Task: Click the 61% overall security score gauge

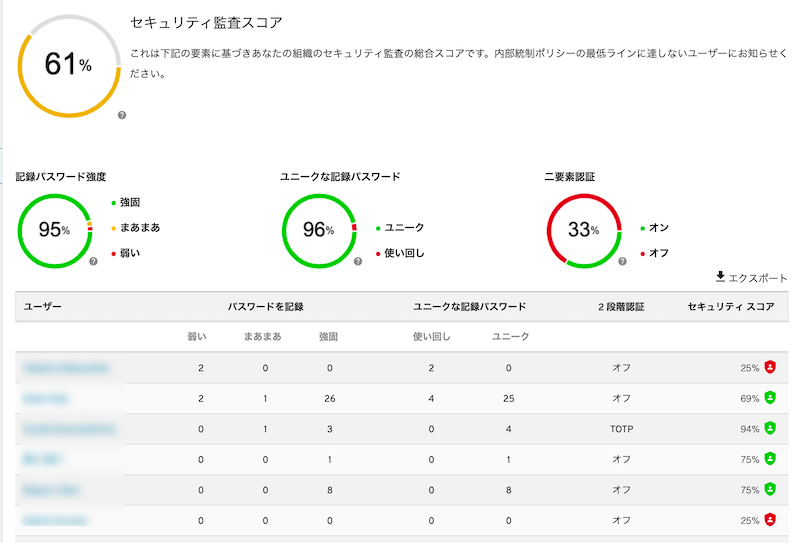Action: (68, 66)
